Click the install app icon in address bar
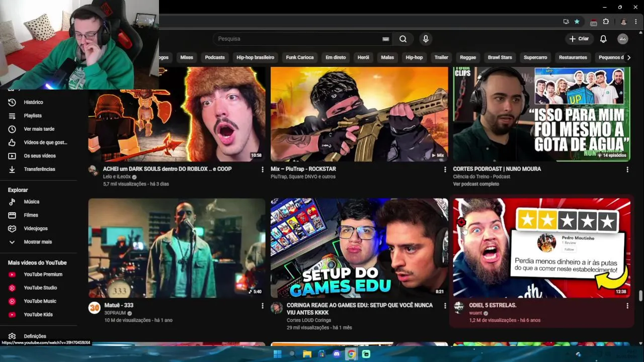Image resolution: width=644 pixels, height=362 pixels. tap(566, 22)
